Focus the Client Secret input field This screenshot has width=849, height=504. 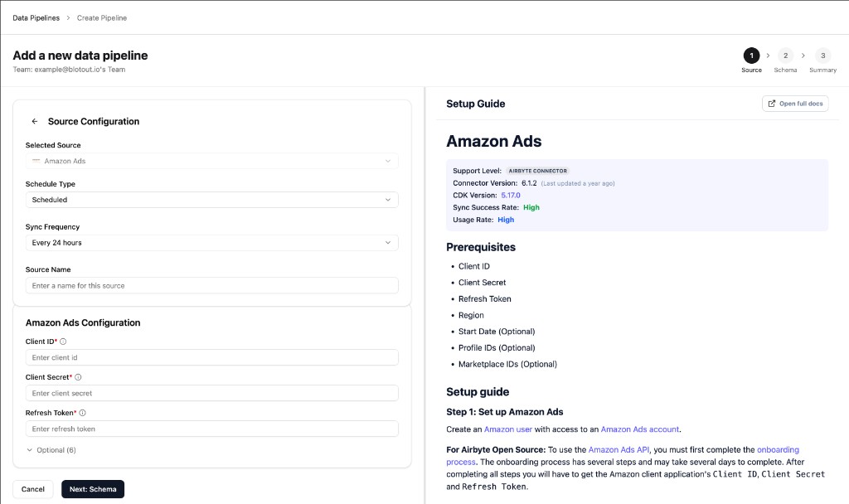211,394
